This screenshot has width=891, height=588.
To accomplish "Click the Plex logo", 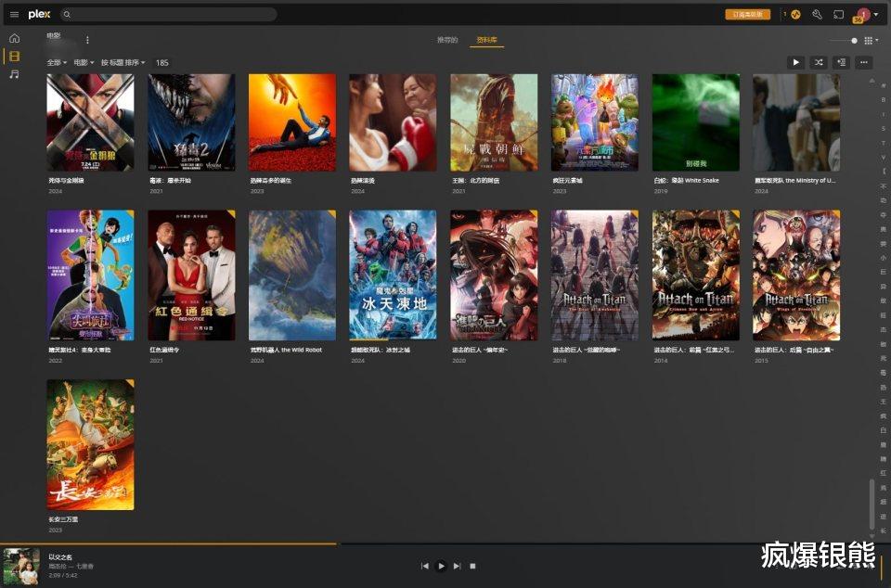I will coord(39,14).
